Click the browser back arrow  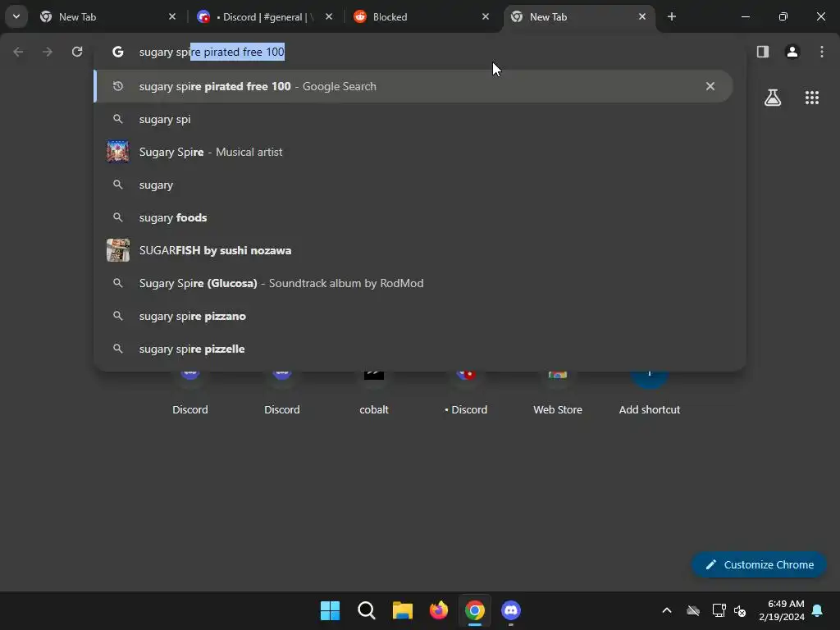18,52
